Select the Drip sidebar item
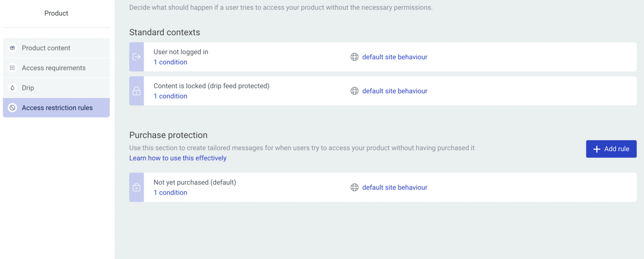Screen dimensions: 644x259 tap(56, 88)
